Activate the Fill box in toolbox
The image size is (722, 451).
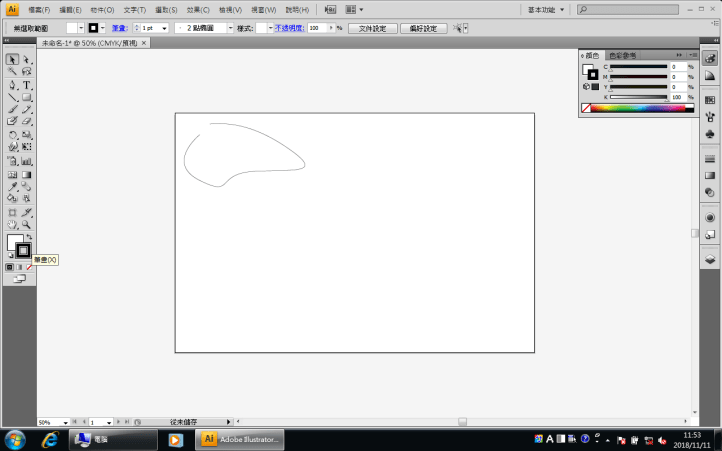13,242
